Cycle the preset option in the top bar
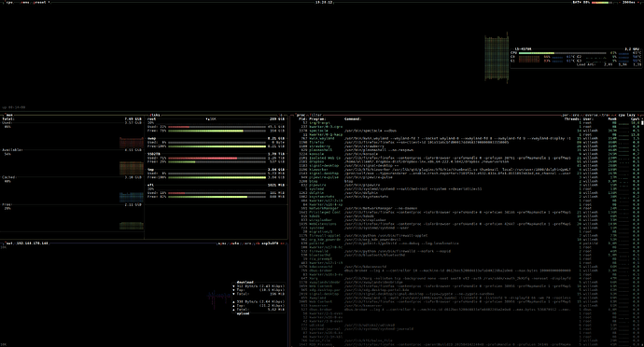This screenshot has width=644, height=347. (41, 2)
